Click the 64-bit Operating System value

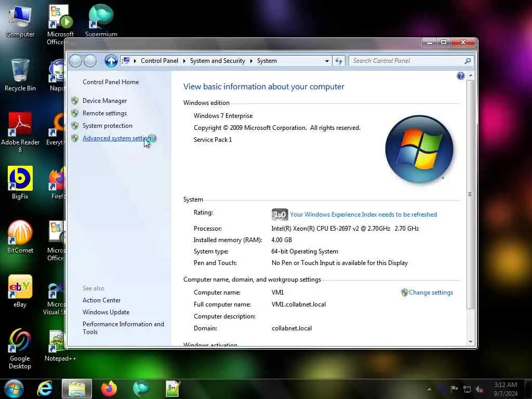[304, 251]
